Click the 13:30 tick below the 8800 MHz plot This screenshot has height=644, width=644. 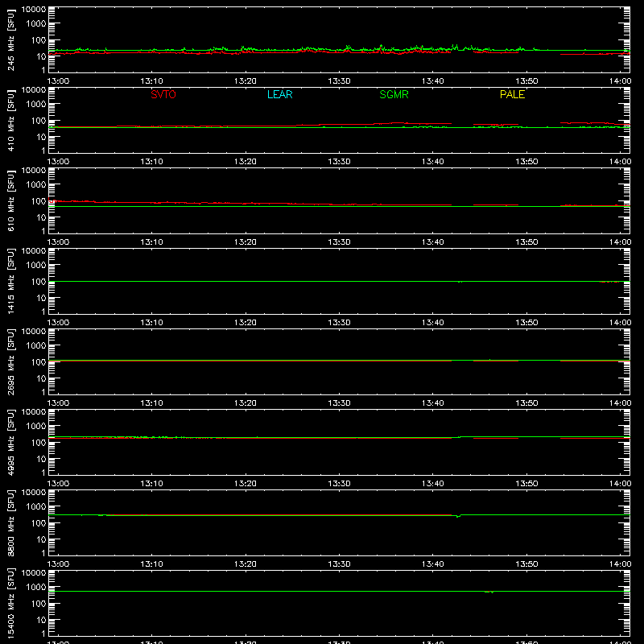point(339,564)
